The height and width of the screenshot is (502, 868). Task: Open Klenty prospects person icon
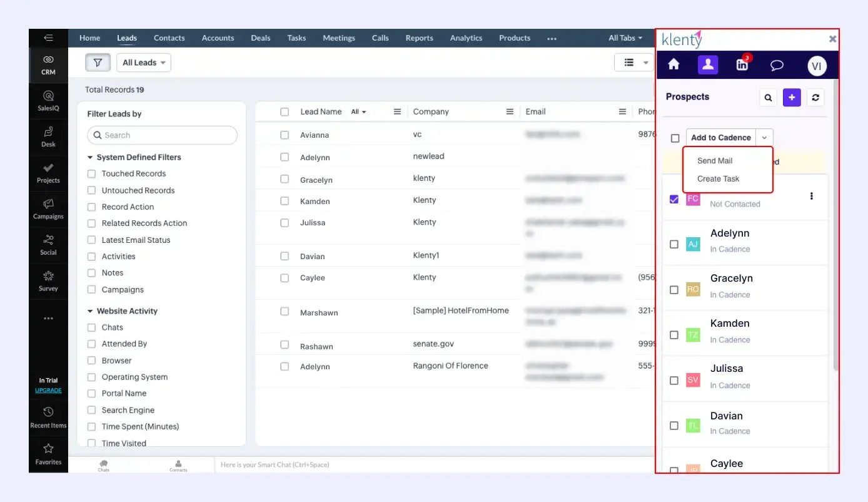[708, 64]
